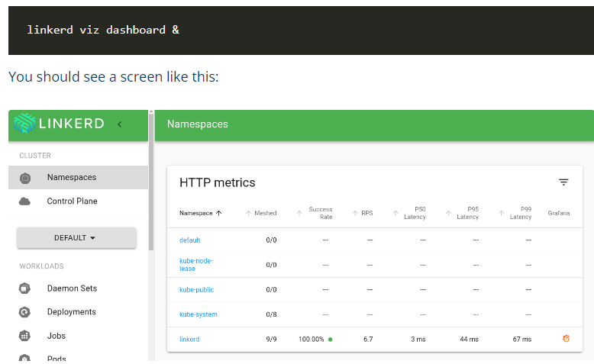
Task: Open Grafana for the linkerd namespace
Action: tap(566, 339)
